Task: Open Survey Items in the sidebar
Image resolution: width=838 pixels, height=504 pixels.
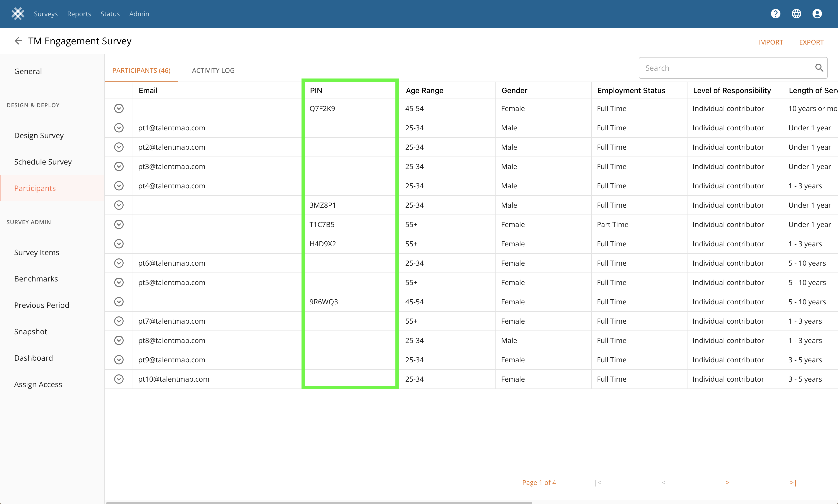Action: (x=37, y=252)
